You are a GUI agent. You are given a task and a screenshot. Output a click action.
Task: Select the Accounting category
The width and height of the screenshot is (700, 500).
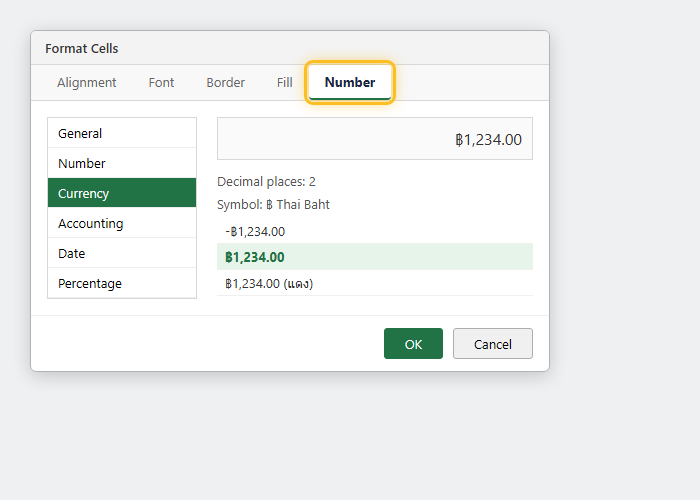pyautogui.click(x=122, y=223)
